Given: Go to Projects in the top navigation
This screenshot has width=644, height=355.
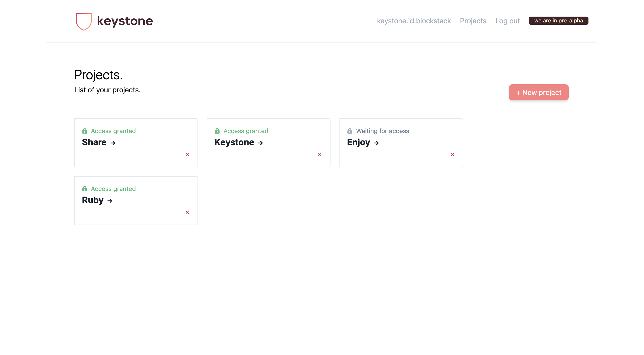Looking at the screenshot, I should tap(473, 21).
